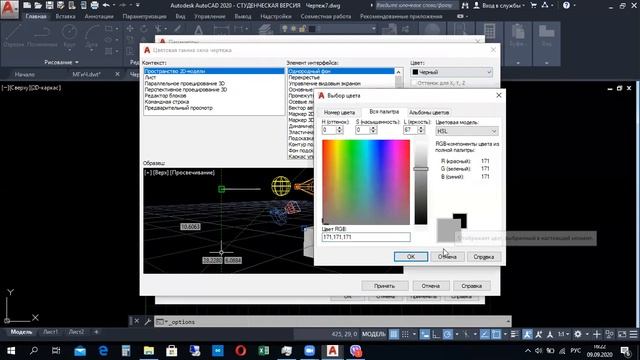Click the Open file icon in quick access toolbar
Screen dimensions: 640x360
(x=38, y=5)
